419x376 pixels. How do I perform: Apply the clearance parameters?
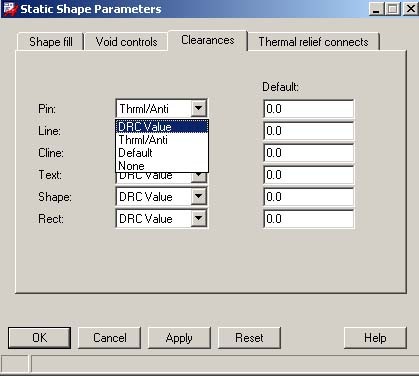click(x=179, y=338)
